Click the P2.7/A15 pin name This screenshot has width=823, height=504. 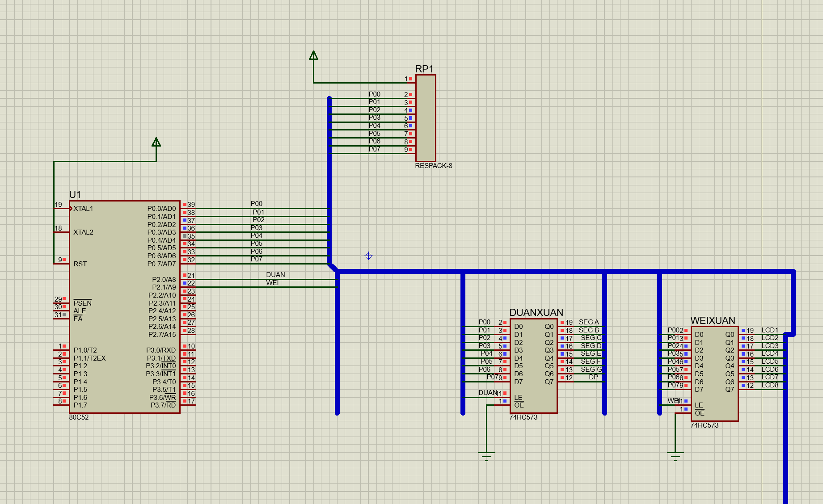(x=162, y=335)
